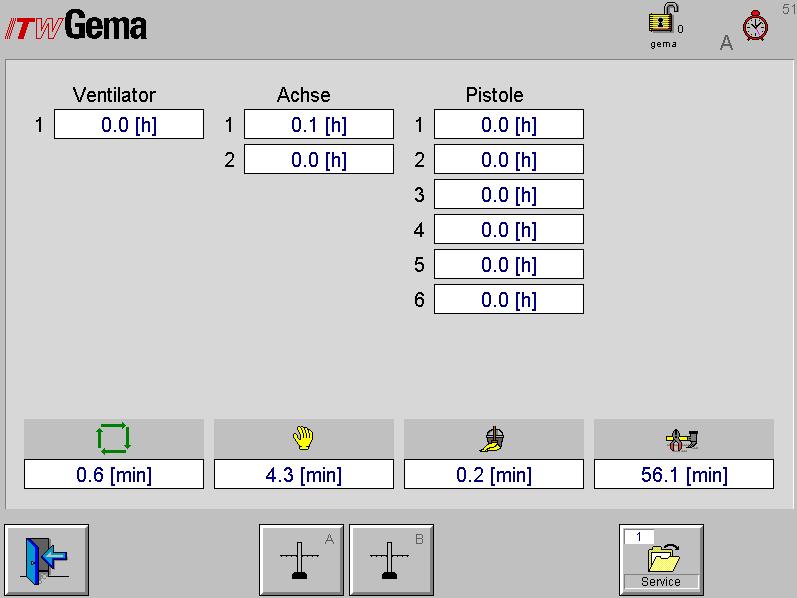
Task: Click the 56.1 [min] maintenance time value
Action: pos(684,474)
